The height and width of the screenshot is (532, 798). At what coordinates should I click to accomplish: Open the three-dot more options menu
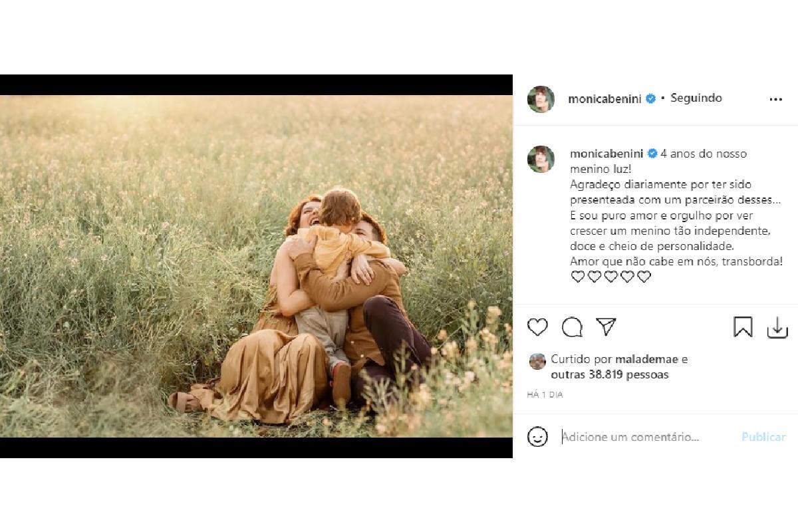click(775, 99)
